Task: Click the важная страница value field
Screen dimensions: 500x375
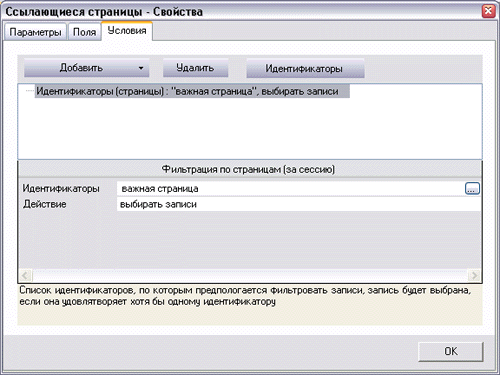Action: coord(291,189)
